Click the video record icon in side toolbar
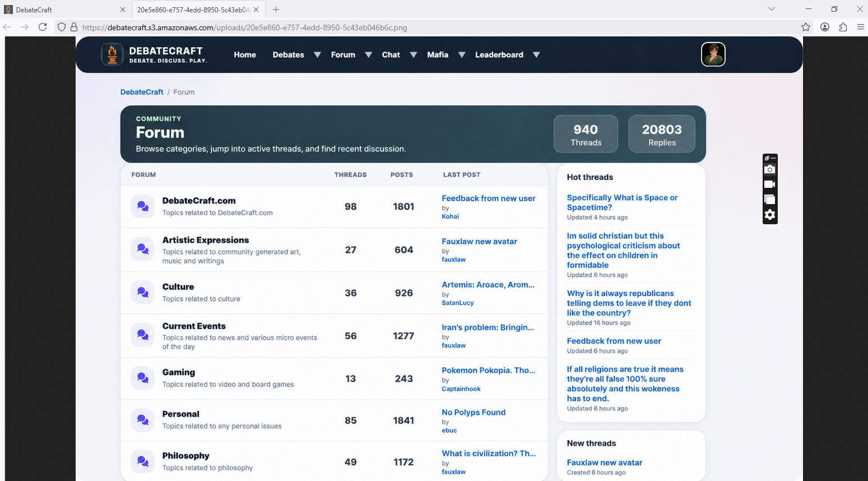 pyautogui.click(x=770, y=184)
